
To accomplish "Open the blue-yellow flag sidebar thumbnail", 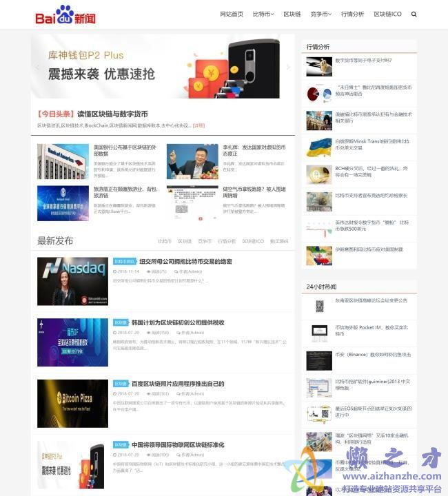I will pyautogui.click(x=319, y=147).
